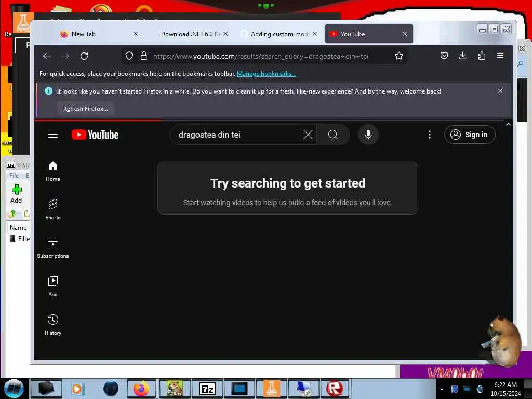The height and width of the screenshot is (399, 532).
Task: Go to YouTube Home in the sidebar
Action: pos(53,171)
